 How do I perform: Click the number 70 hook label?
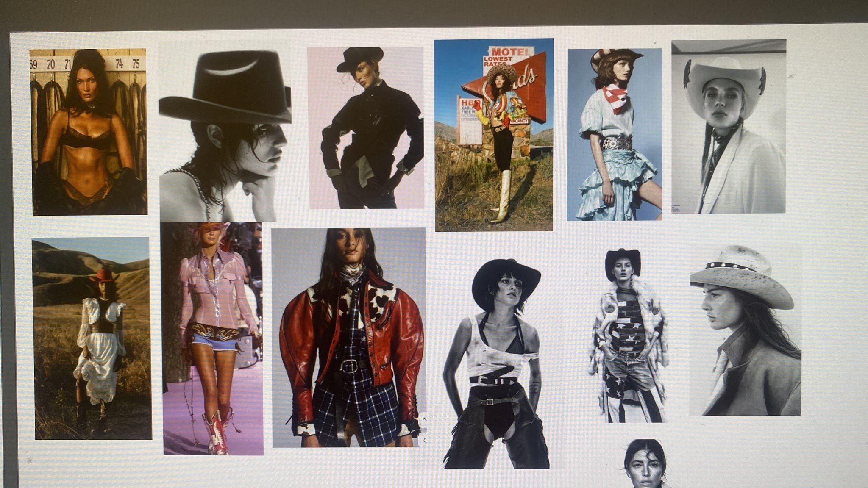(51, 64)
